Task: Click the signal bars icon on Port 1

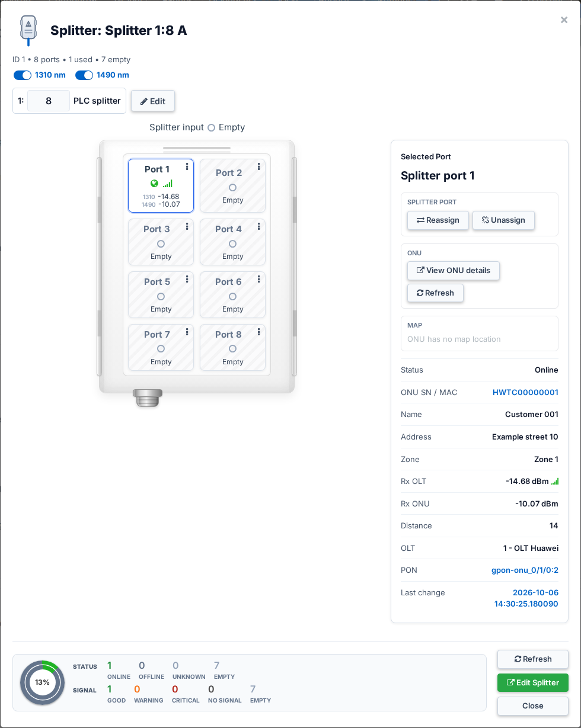Action: (168, 184)
